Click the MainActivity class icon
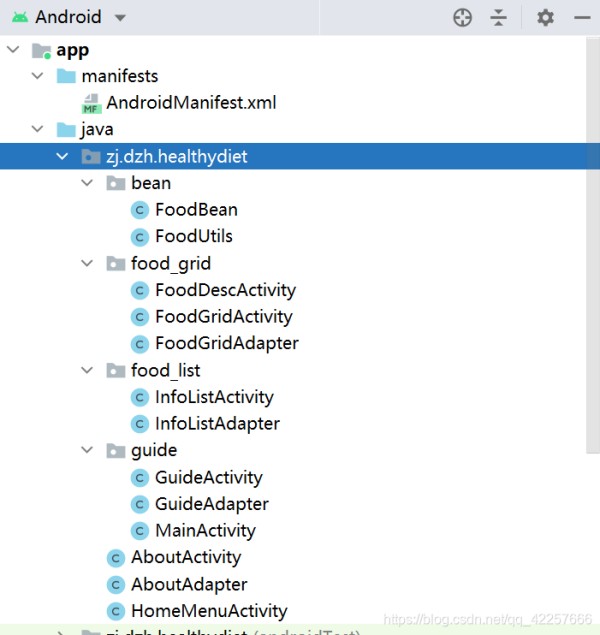Screen dimensions: 600x635 (x=140, y=531)
